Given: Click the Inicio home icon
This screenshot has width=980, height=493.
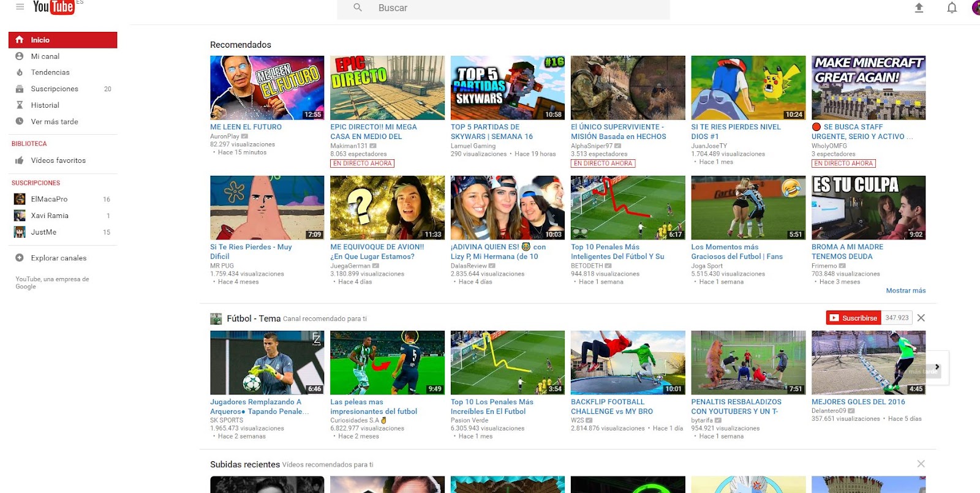Looking at the screenshot, I should (x=20, y=40).
